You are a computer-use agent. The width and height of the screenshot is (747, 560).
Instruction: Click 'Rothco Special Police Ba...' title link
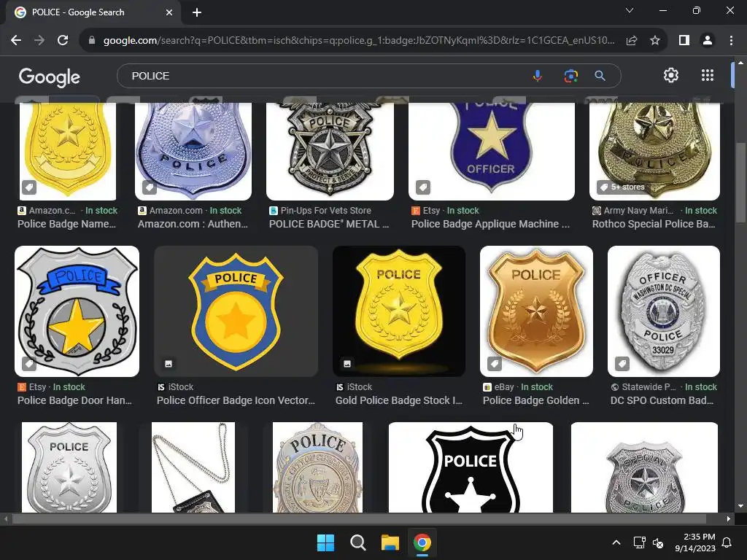(654, 224)
